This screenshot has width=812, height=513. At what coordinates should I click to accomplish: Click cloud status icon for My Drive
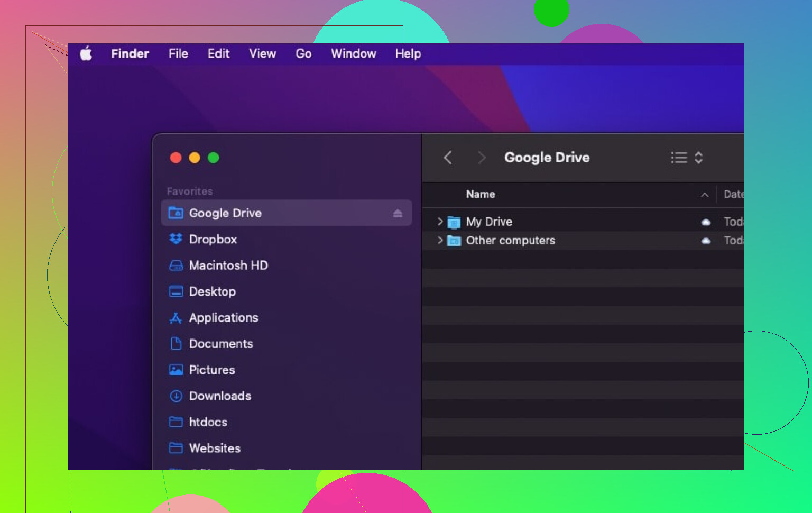pos(706,222)
